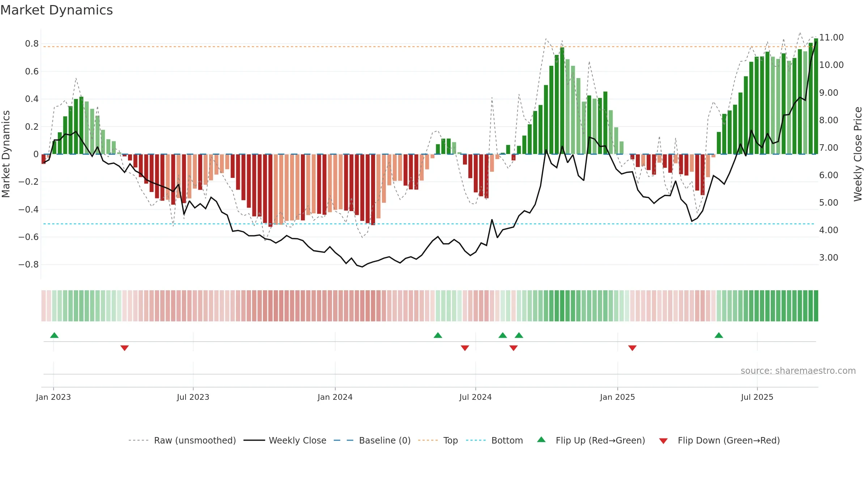Click the first green triangle after Jul 2024

click(x=503, y=335)
